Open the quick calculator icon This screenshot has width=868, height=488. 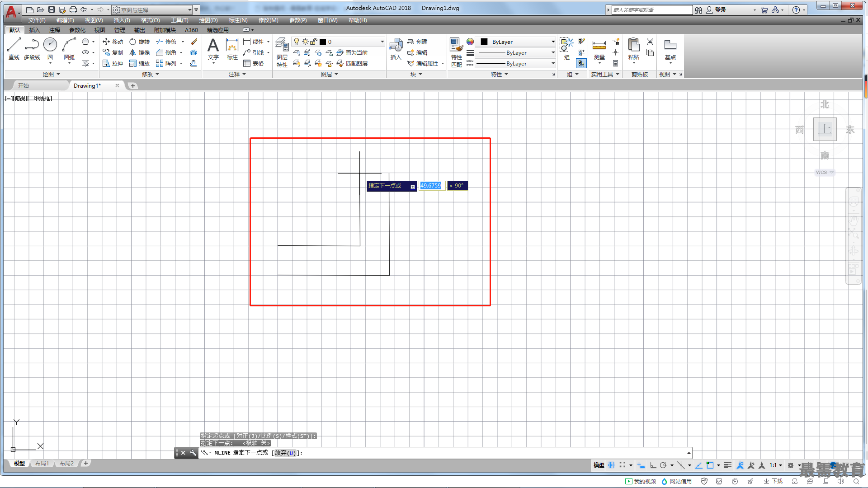pyautogui.click(x=615, y=63)
